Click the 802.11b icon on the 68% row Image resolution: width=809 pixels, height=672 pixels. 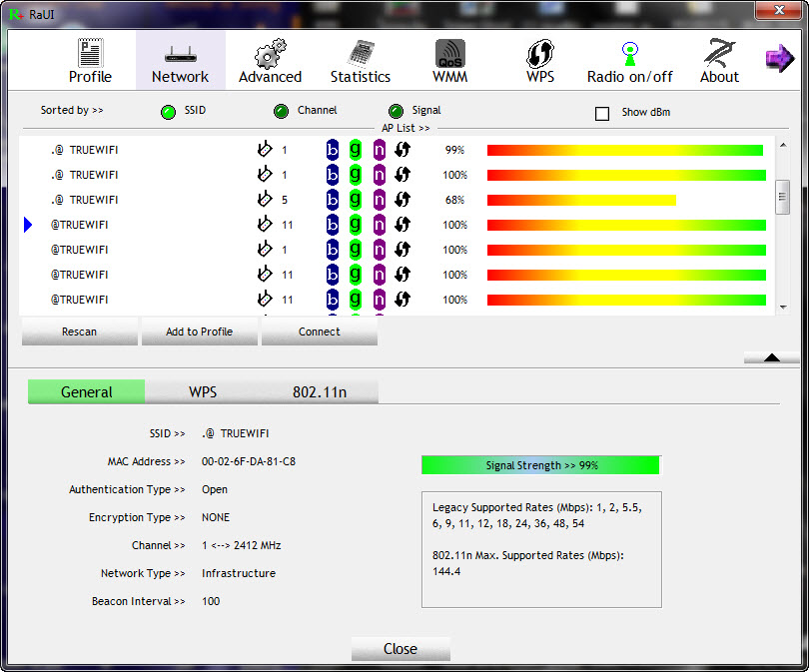[333, 200]
